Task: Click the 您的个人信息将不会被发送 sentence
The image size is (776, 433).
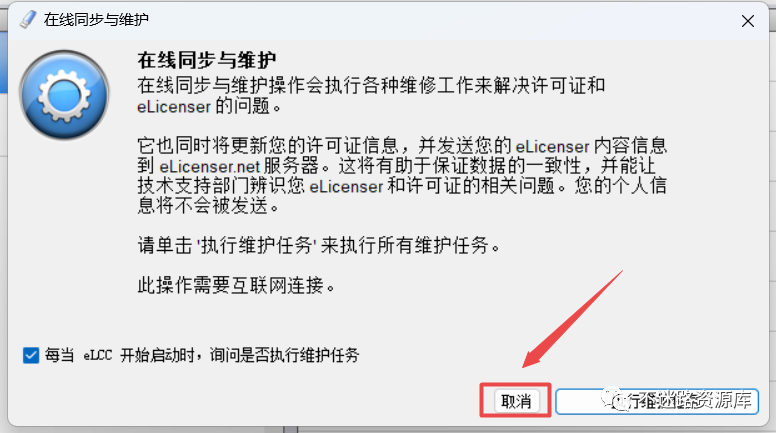Action: coord(402,195)
